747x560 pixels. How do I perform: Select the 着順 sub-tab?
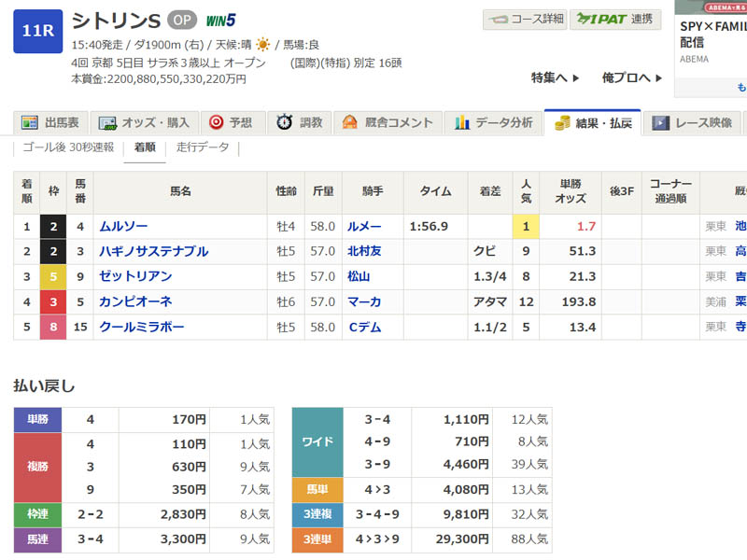click(145, 147)
